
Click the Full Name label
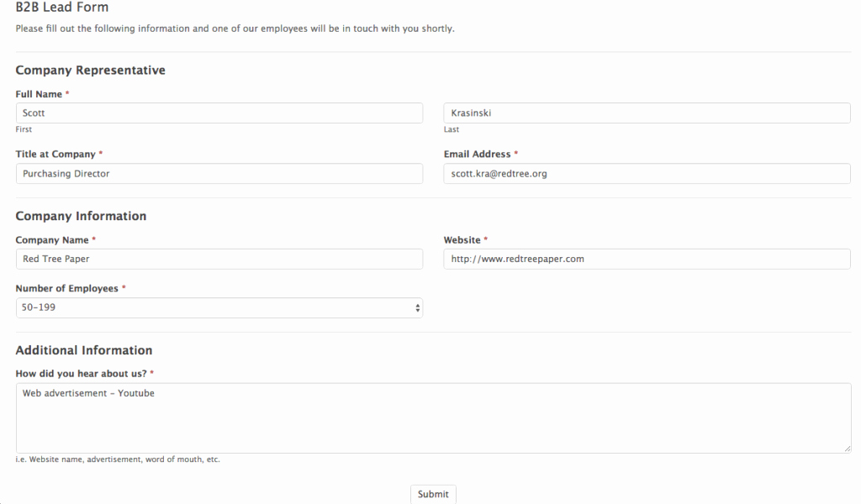point(39,94)
